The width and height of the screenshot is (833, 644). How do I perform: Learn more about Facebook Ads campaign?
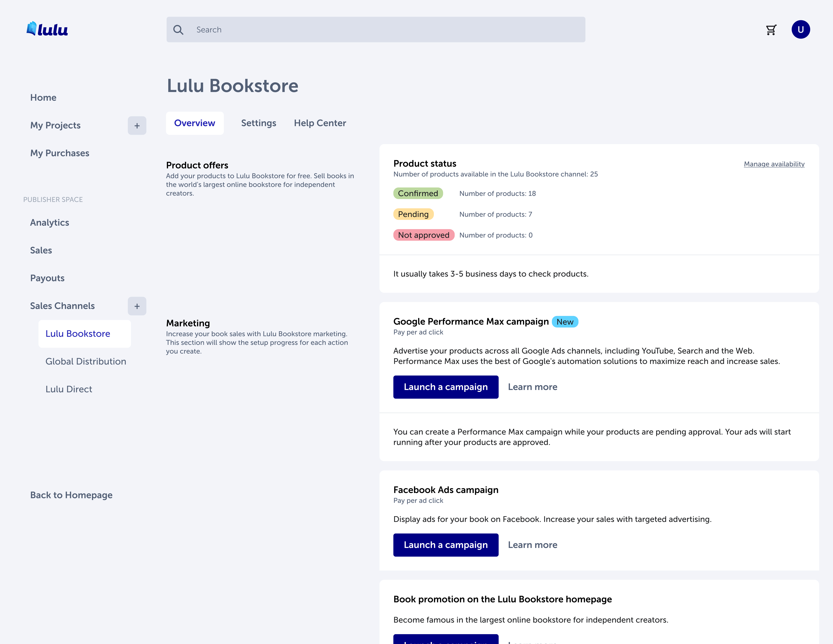(532, 545)
